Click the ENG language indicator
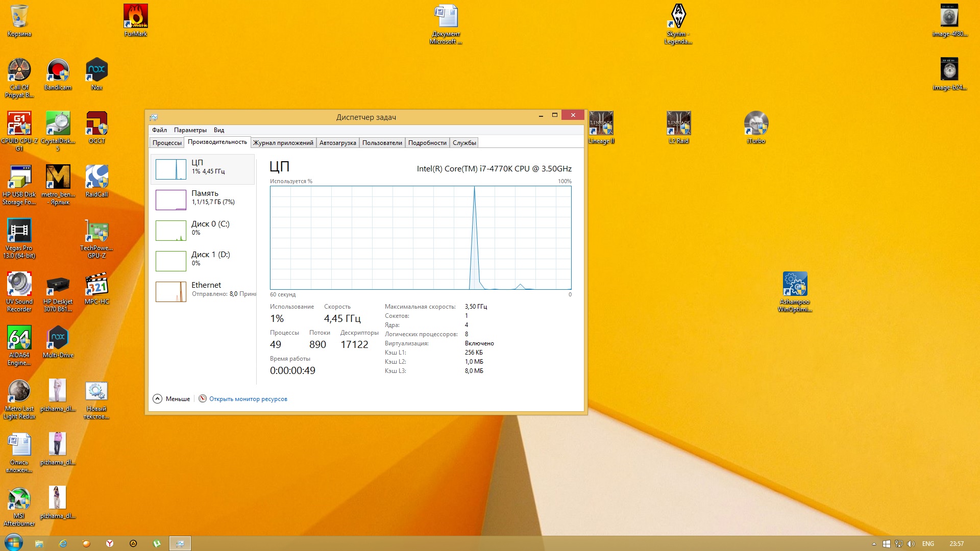980x551 pixels. click(928, 544)
